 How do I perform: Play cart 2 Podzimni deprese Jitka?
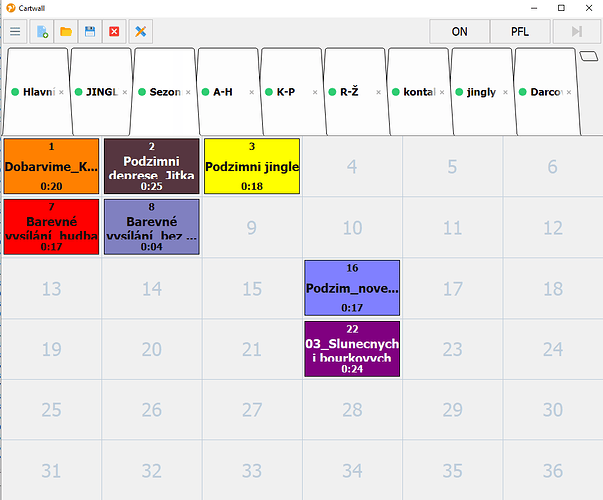[x=152, y=166]
